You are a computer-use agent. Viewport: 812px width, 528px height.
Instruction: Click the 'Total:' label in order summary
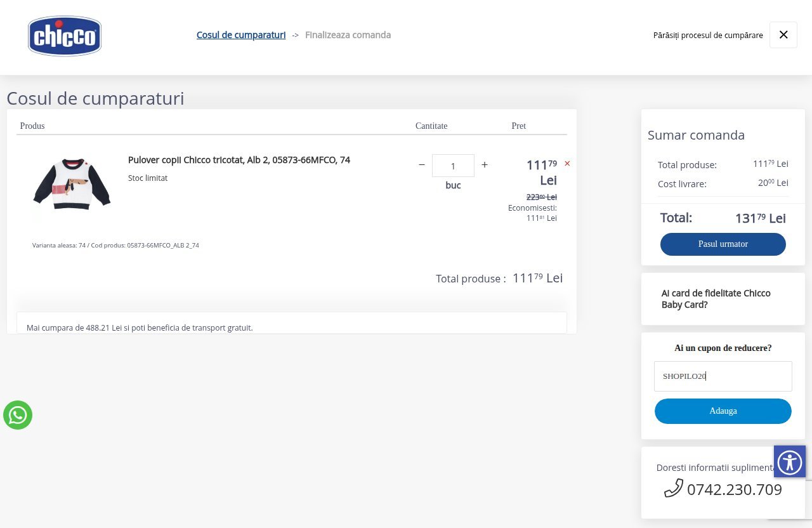pos(676,218)
